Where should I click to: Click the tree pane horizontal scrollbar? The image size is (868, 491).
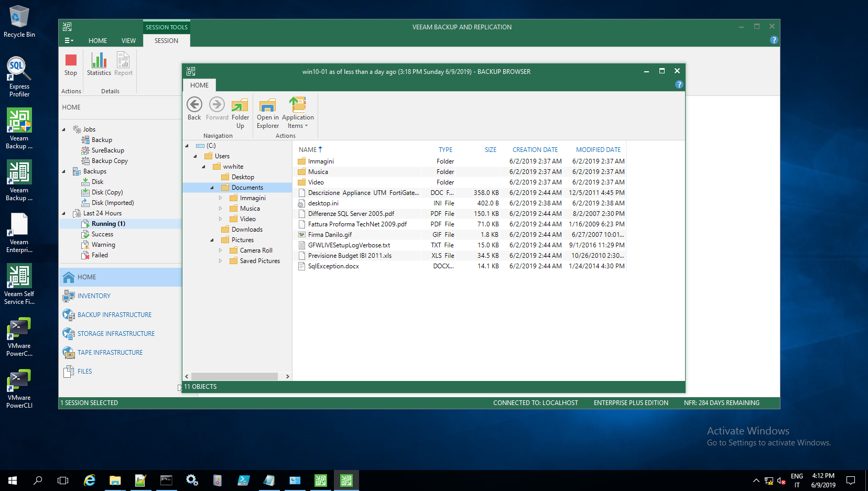234,377
